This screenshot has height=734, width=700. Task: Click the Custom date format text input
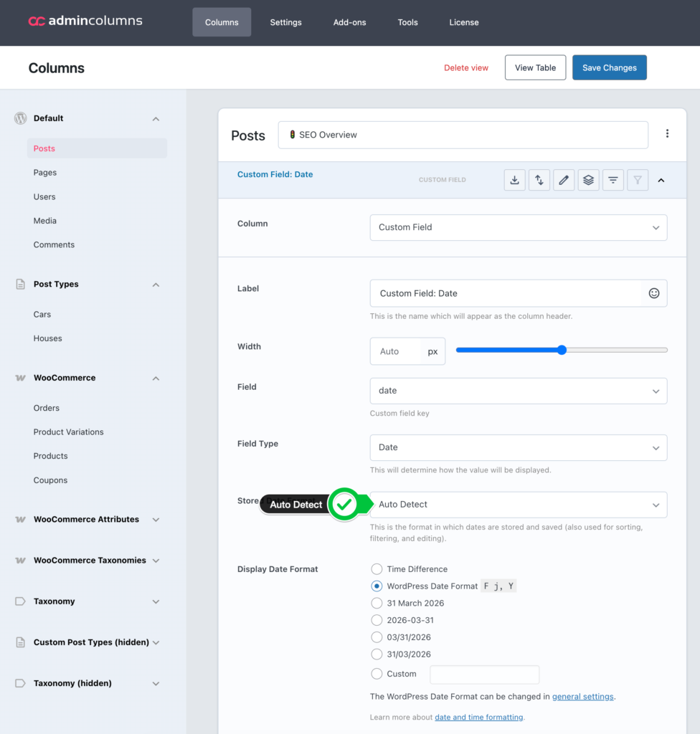tap(484, 675)
